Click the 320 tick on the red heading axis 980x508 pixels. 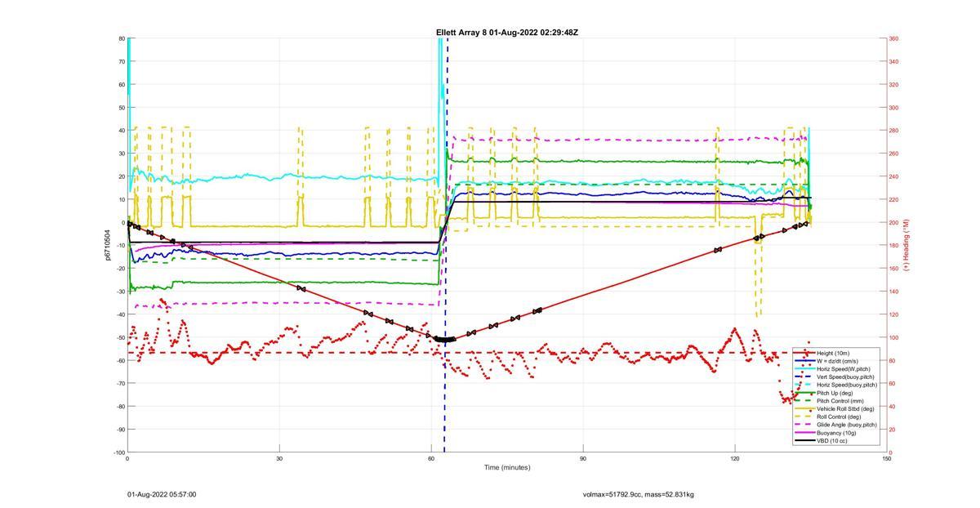tap(893, 84)
